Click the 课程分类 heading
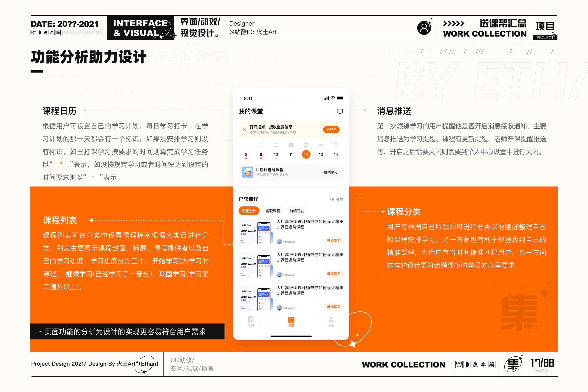The height and width of the screenshot is (392, 588). pyautogui.click(x=404, y=212)
